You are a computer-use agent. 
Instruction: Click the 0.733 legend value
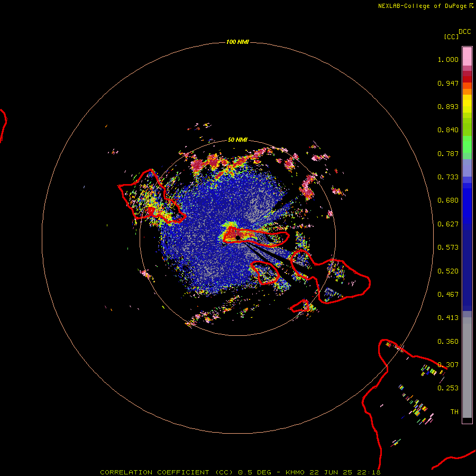tap(448, 177)
